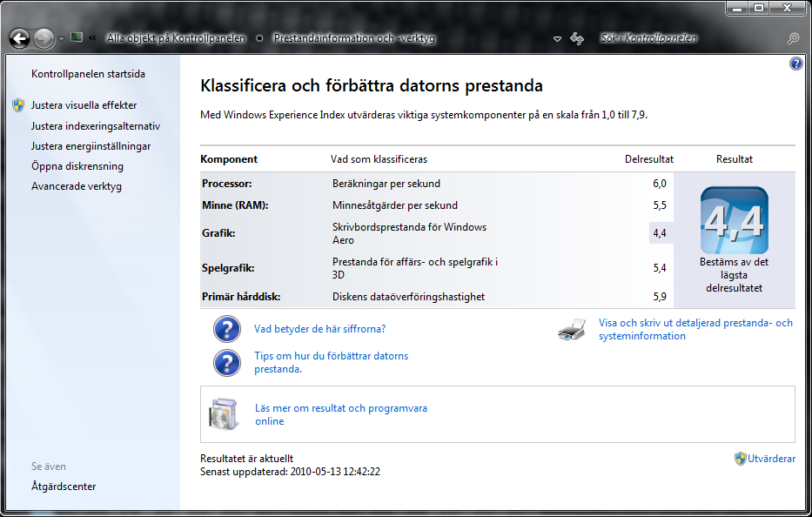Click the shield icon next to Utvärderar
The height and width of the screenshot is (517, 812).
click(741, 459)
